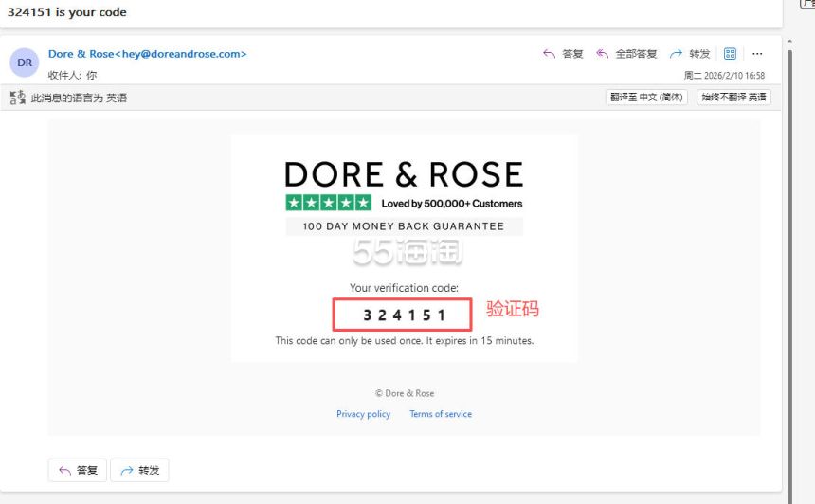Viewport: 815px width, 504px height.
Task: Open the Terms of service link
Action: 441,414
